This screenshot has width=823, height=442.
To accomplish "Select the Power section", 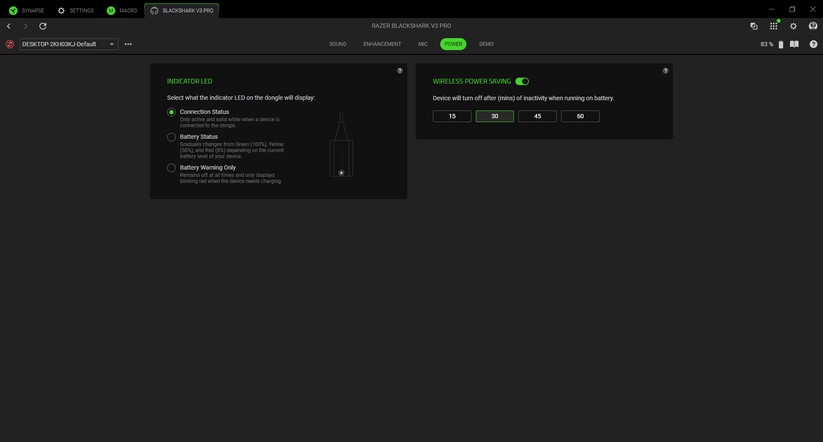I will click(453, 44).
